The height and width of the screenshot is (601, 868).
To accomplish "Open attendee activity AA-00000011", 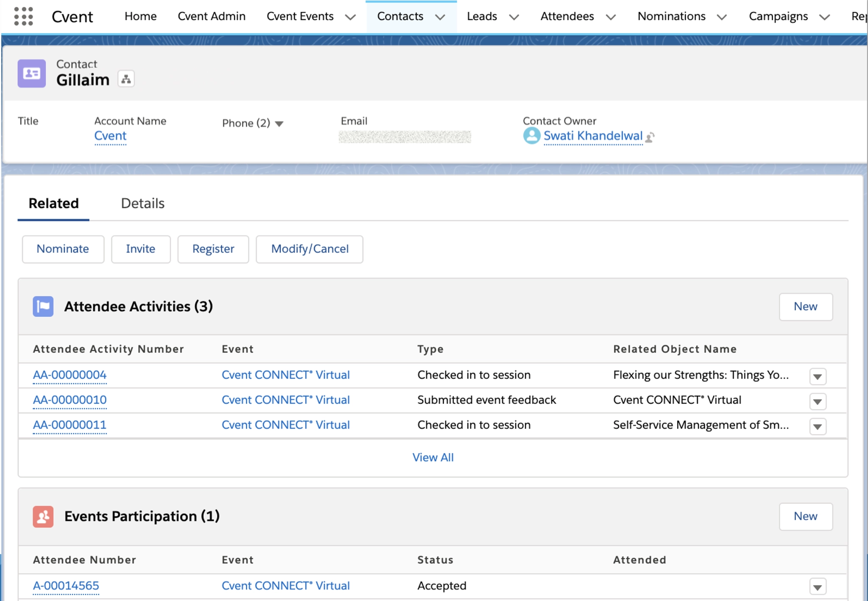I will [x=70, y=425].
